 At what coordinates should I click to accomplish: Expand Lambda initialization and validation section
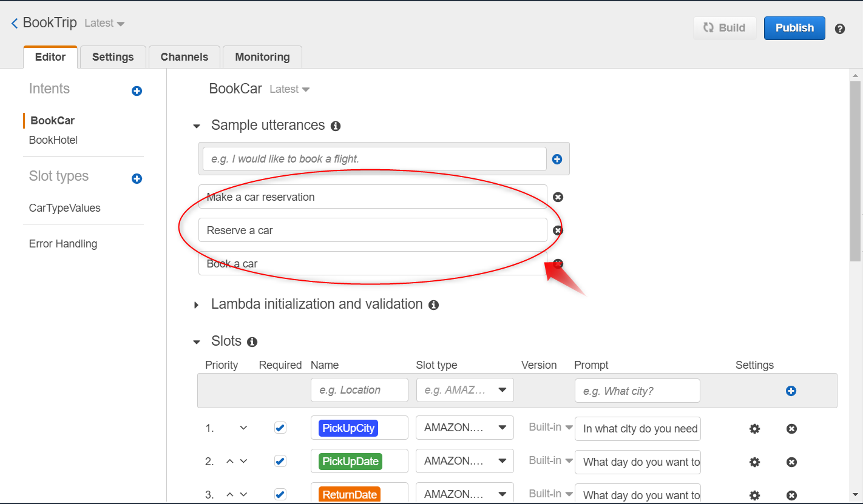pyautogui.click(x=196, y=304)
